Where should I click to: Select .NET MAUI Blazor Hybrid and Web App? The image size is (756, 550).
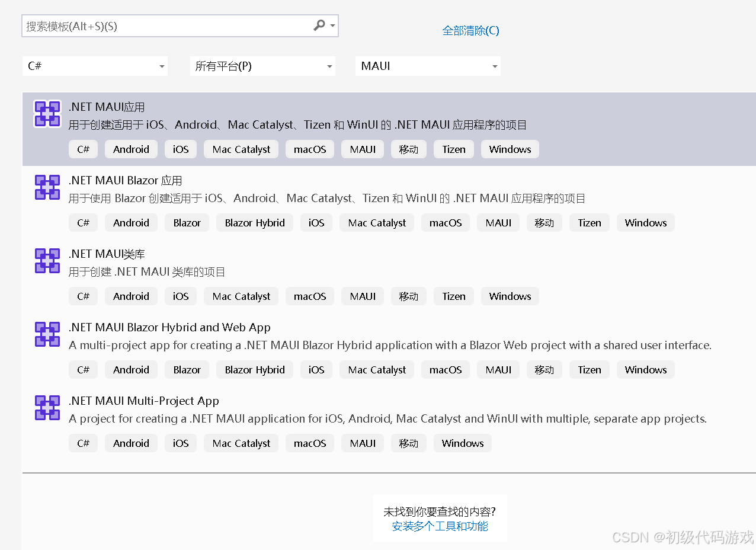pos(389,350)
